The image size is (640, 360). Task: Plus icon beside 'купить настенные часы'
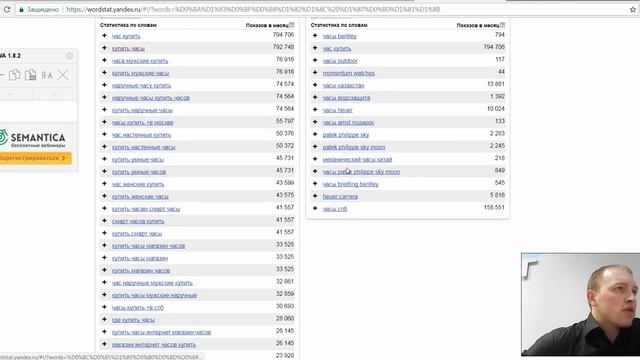pyautogui.click(x=104, y=147)
